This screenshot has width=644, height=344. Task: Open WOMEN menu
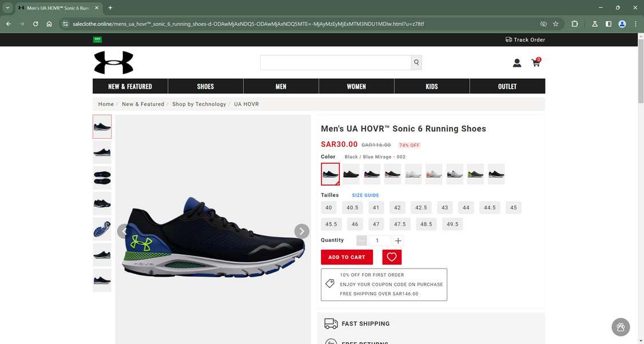click(x=356, y=86)
